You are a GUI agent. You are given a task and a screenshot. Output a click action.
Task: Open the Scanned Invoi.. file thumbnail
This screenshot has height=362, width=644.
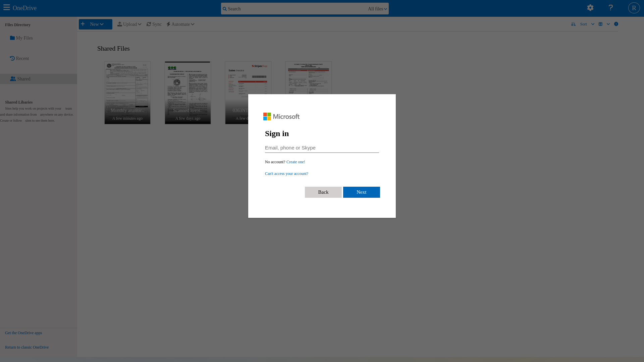(188, 93)
